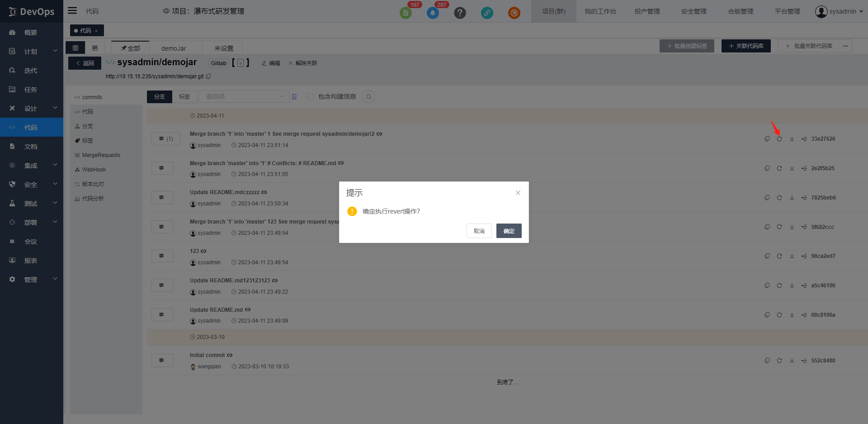Click the blue notification bell icon

pyautogui.click(x=433, y=13)
